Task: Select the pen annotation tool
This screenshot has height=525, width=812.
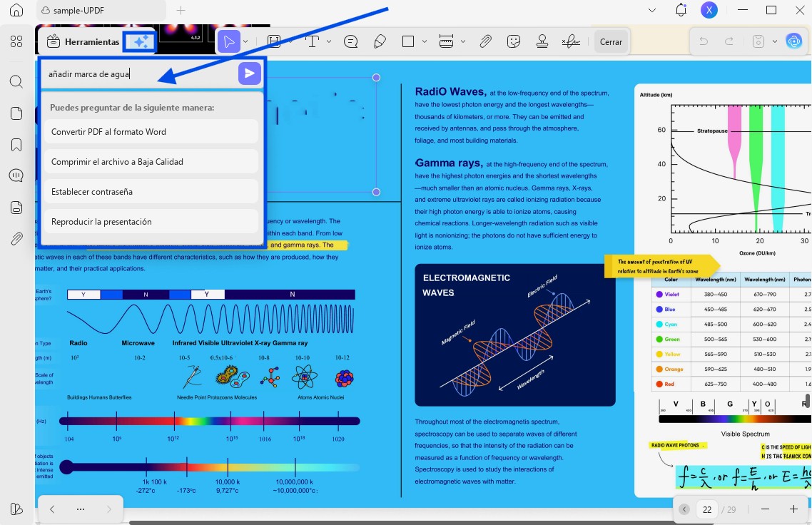Action: 380,41
